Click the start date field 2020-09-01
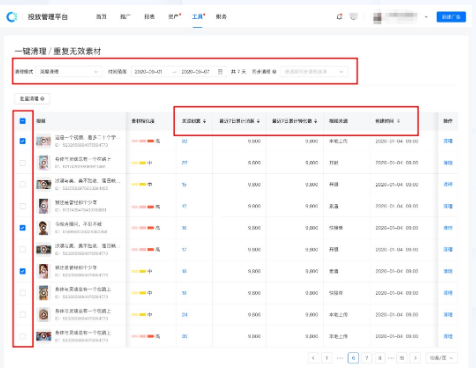Screen dimensions: 476x368 click(148, 72)
